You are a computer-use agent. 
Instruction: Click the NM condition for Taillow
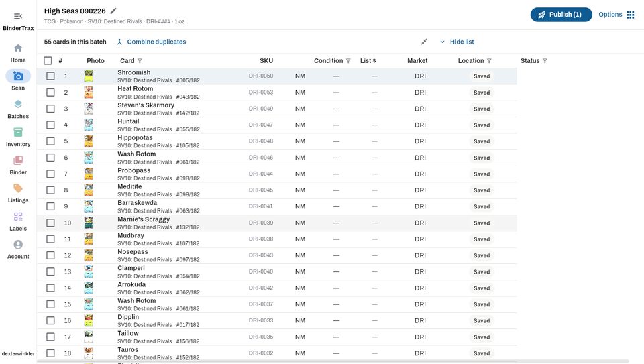point(300,337)
